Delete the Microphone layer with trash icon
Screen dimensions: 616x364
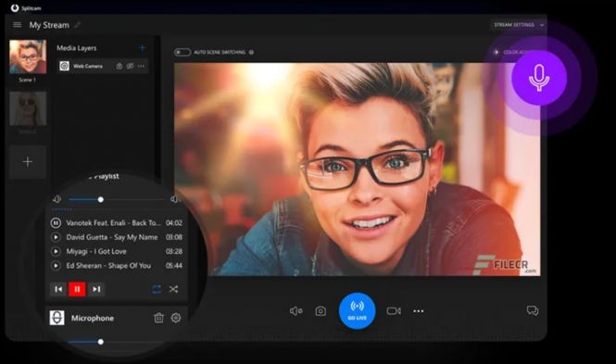coord(158,318)
